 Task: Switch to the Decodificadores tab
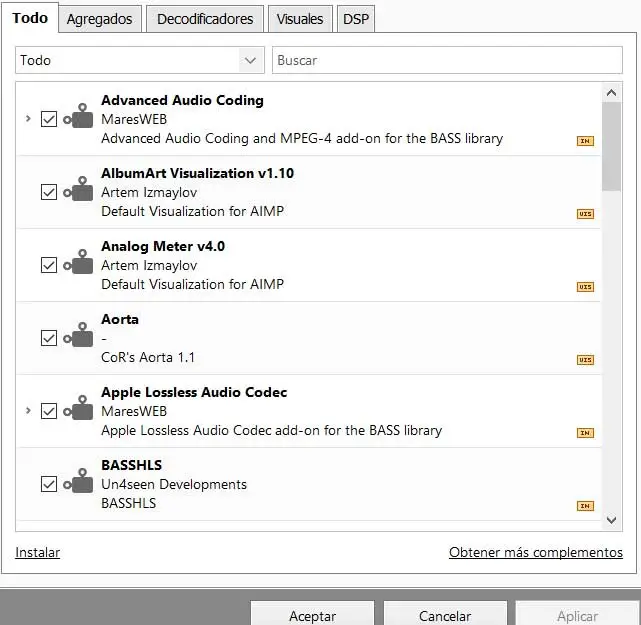(x=205, y=19)
